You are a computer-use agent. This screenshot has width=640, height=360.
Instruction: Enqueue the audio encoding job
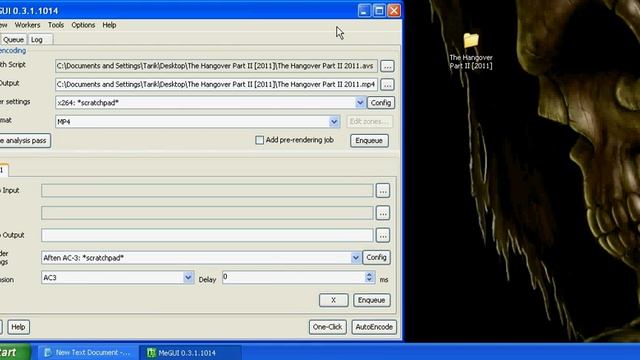point(371,300)
